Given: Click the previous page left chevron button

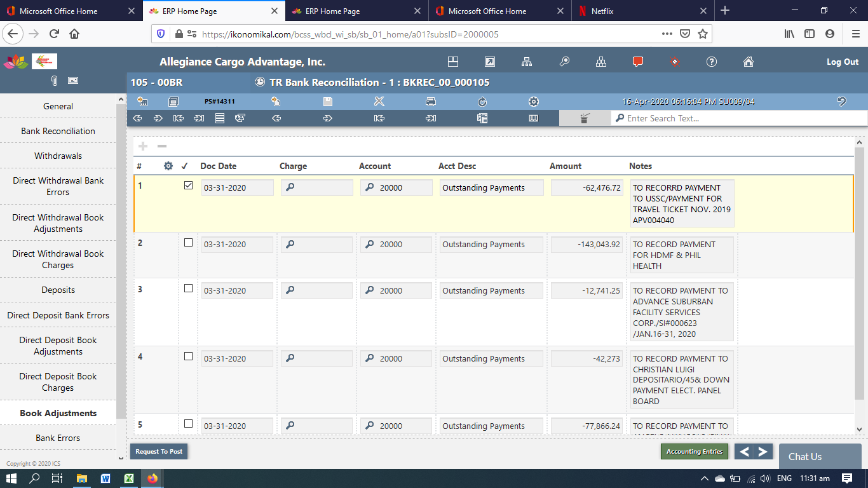Looking at the screenshot, I should point(744,452).
